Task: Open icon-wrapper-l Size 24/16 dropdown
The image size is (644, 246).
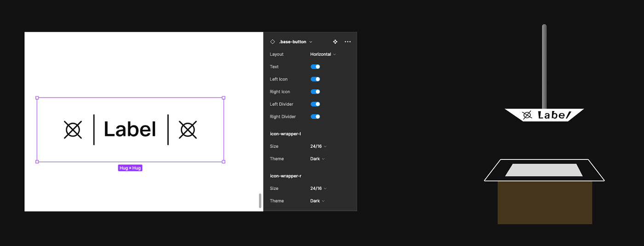Action: (318, 146)
